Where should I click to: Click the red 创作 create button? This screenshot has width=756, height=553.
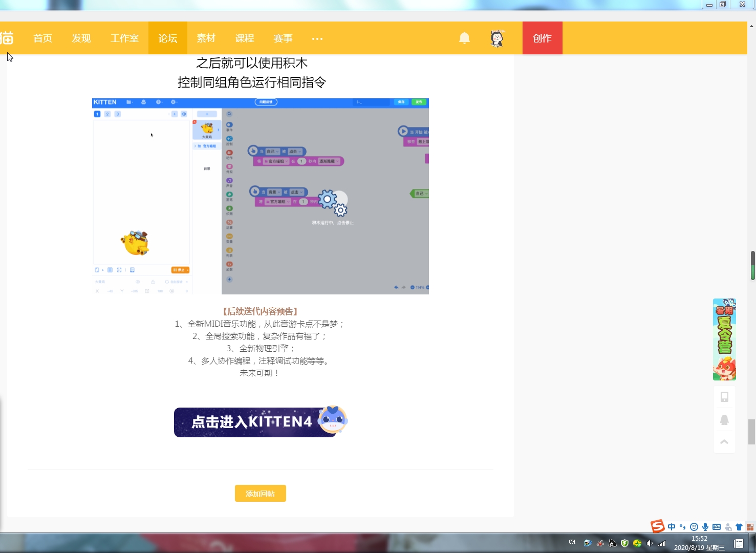click(x=543, y=38)
